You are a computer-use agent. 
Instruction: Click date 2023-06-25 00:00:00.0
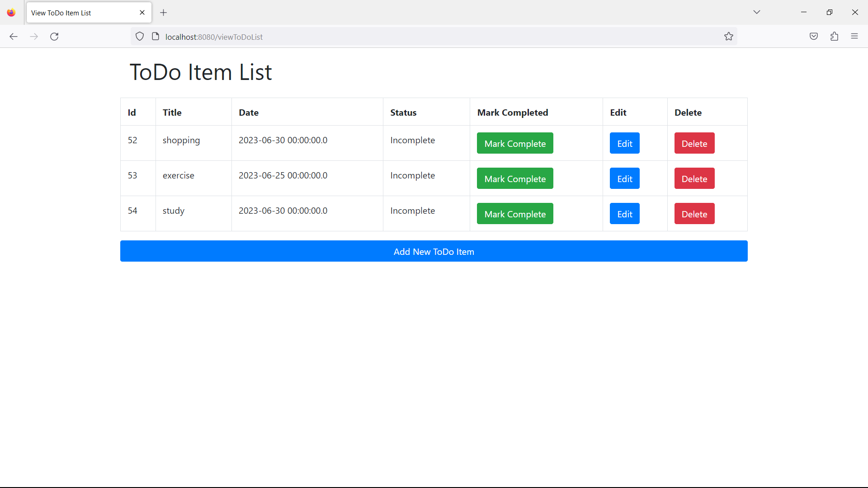click(283, 175)
